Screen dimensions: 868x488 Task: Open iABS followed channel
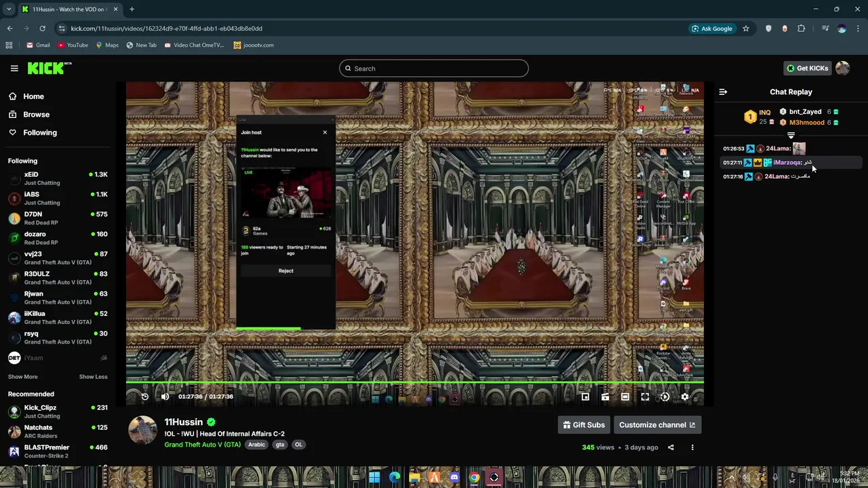coord(58,198)
